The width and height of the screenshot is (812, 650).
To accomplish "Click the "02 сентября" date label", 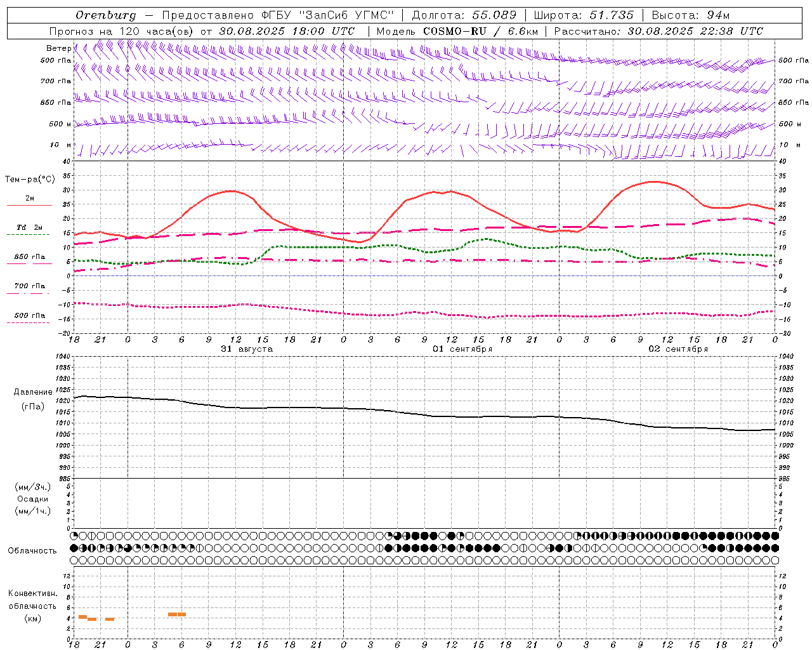I will pyautogui.click(x=678, y=349).
